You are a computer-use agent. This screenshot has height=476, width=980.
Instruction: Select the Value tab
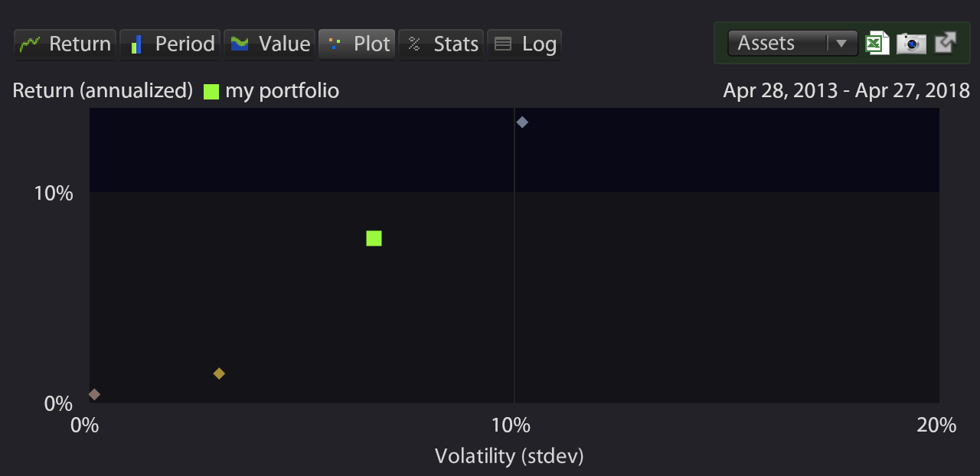(269, 44)
